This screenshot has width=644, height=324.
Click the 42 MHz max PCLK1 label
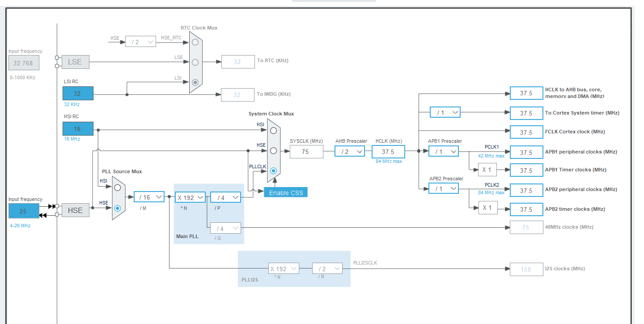(491, 156)
